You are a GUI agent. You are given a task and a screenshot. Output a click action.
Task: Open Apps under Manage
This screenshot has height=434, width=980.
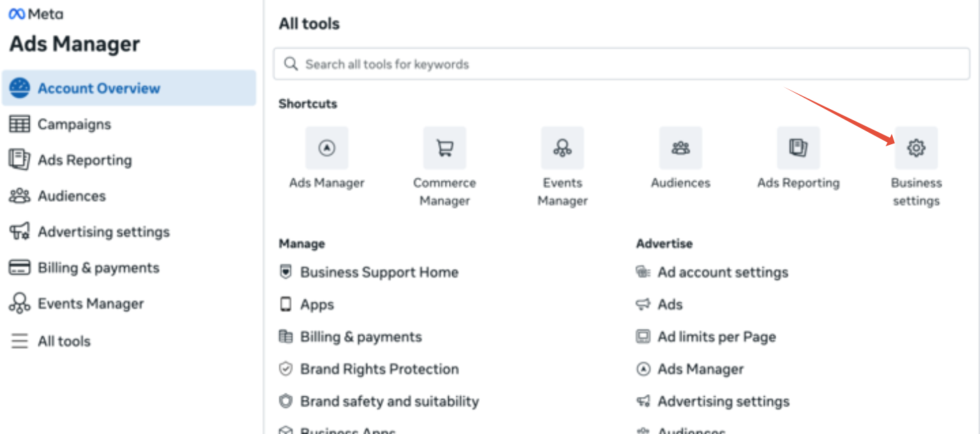(317, 304)
